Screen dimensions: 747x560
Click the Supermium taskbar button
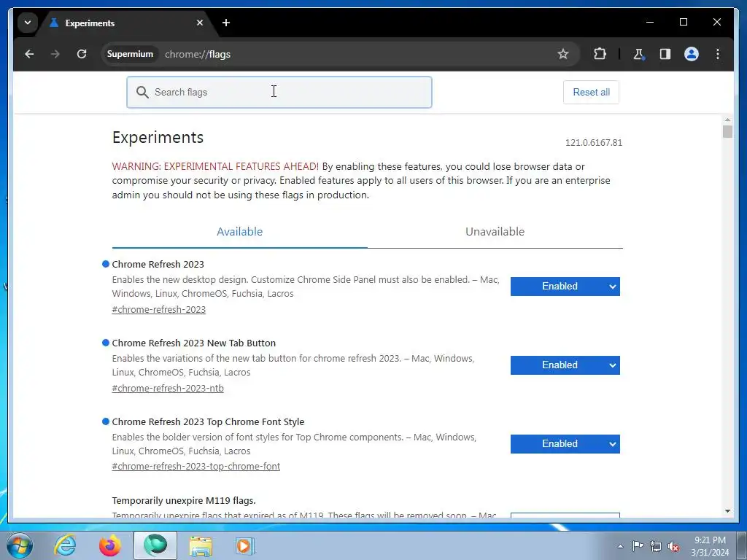coord(155,545)
